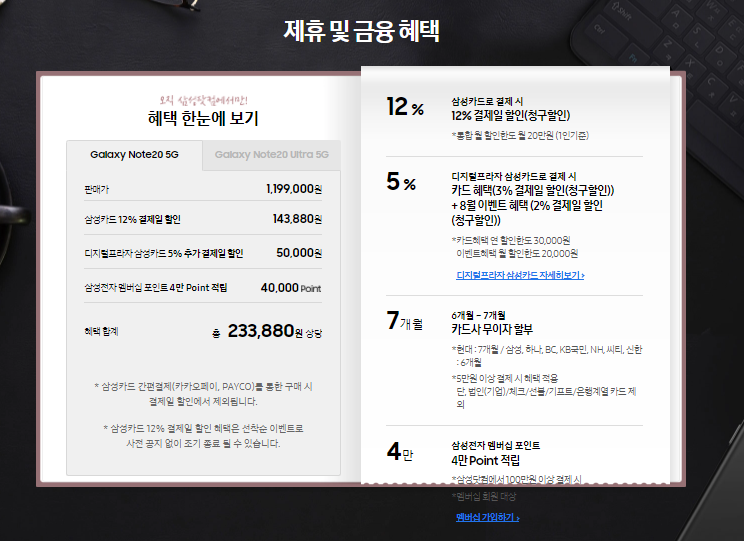Switch to the Galaxy Note20 5G tab
The height and width of the screenshot is (541, 744).
click(134, 155)
